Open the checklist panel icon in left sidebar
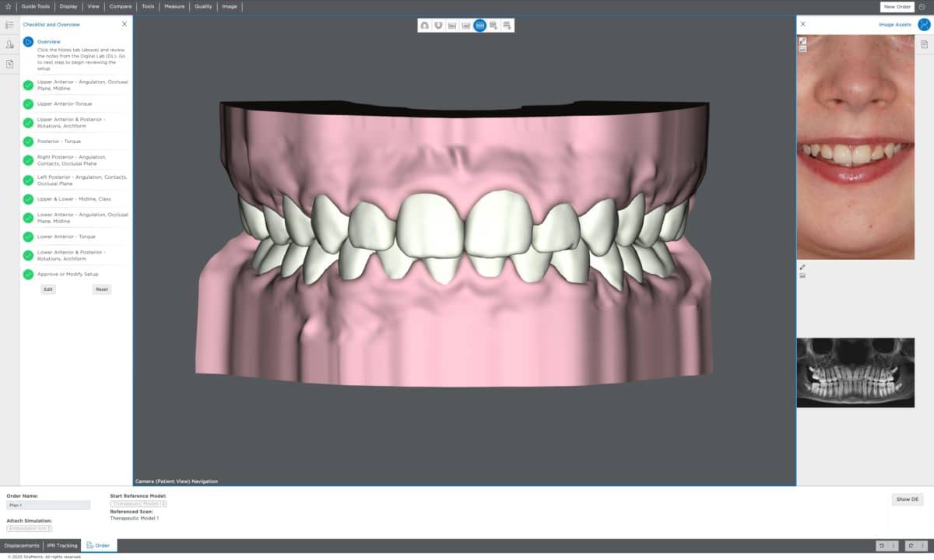The height and width of the screenshot is (560, 934). click(x=9, y=24)
